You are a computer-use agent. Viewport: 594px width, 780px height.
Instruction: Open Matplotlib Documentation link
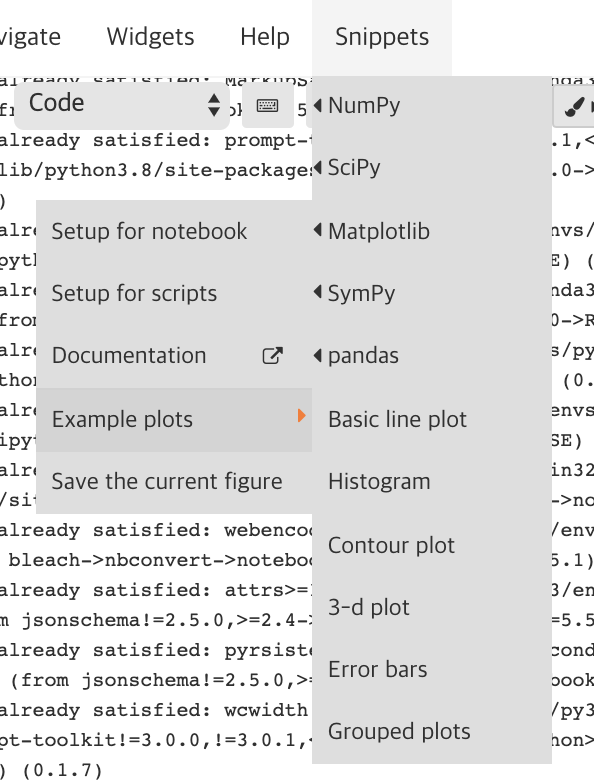174,356
